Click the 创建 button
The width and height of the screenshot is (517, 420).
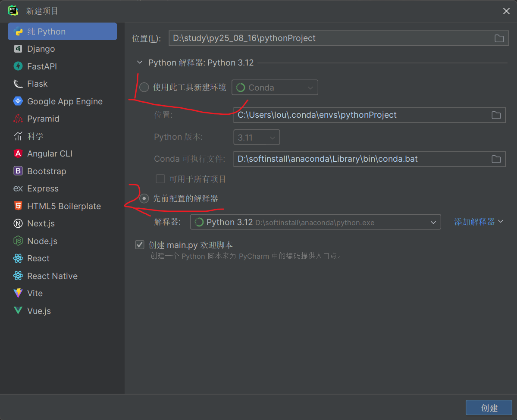489,408
